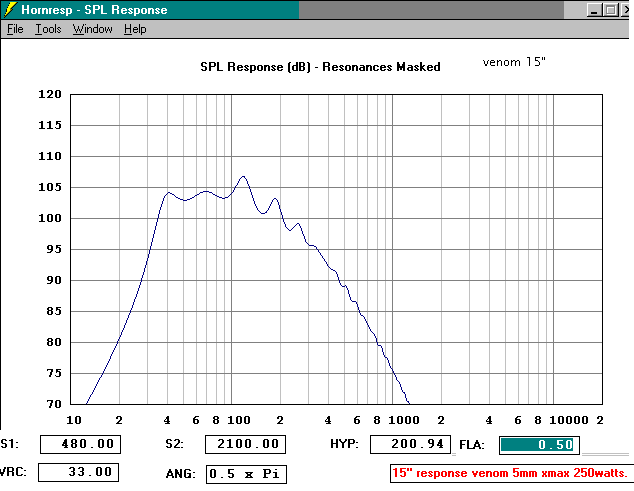The width and height of the screenshot is (634, 491).
Task: Open the Tools menu
Action: point(48,29)
